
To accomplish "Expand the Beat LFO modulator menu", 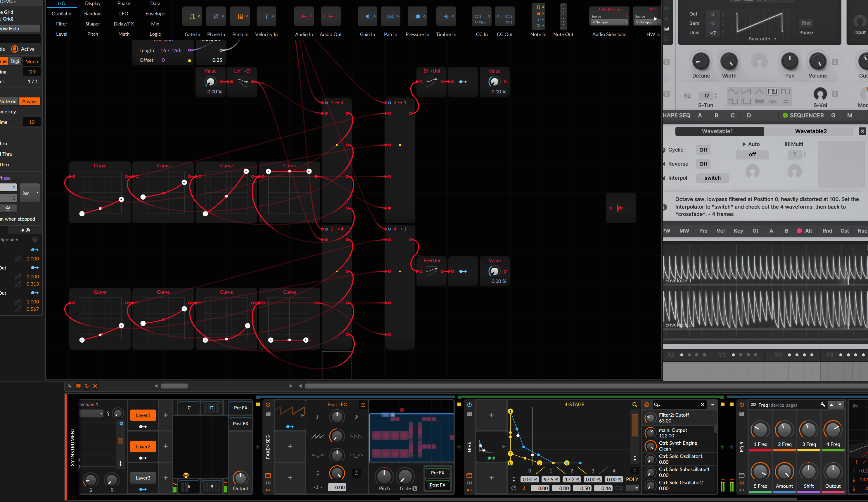I will [363, 404].
